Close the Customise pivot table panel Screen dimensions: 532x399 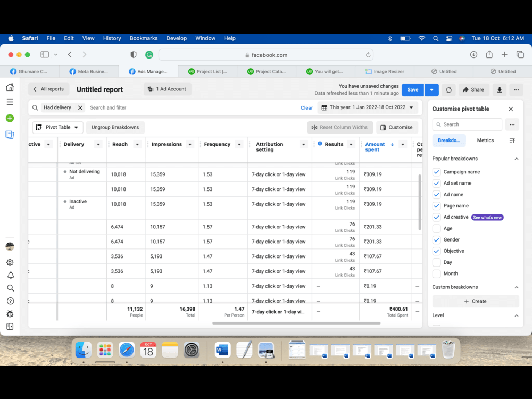pyautogui.click(x=511, y=109)
